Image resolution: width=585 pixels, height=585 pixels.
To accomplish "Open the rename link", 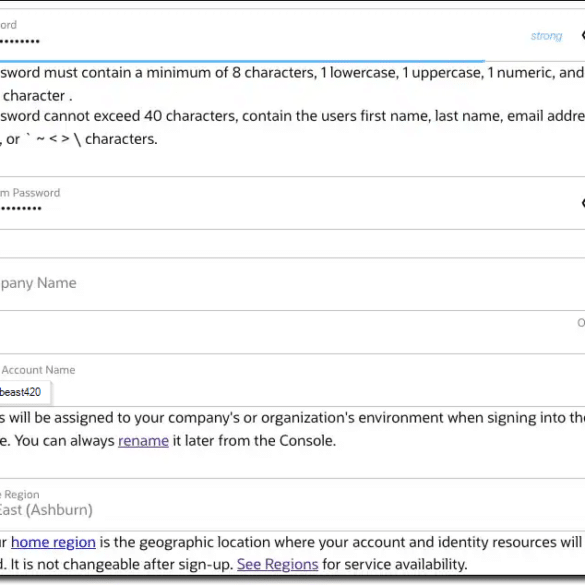I will (x=143, y=441).
